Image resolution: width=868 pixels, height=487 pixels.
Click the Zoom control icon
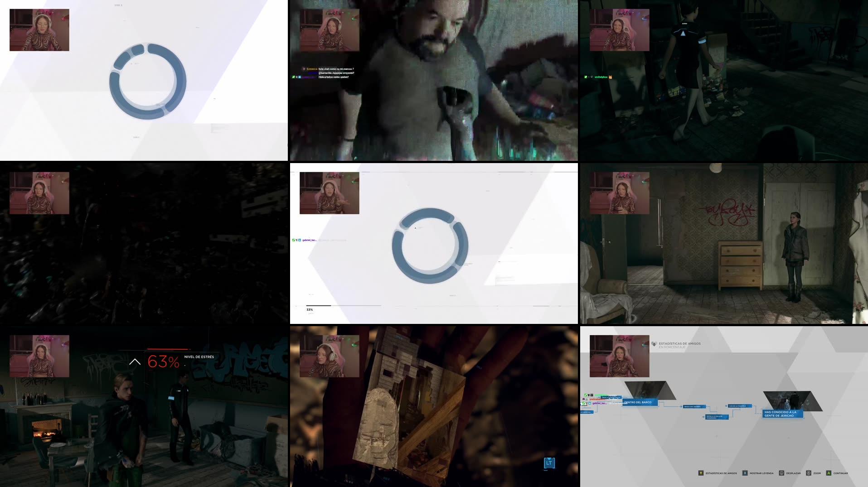[809, 472]
